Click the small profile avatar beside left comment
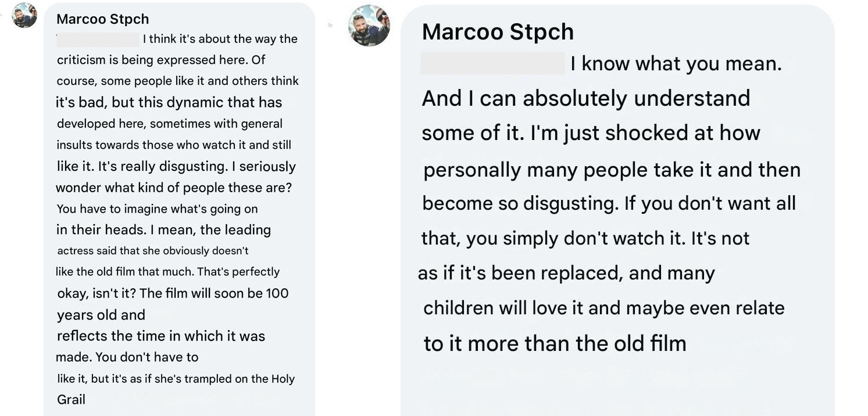Viewport: 868px width, 416px height. [x=24, y=15]
